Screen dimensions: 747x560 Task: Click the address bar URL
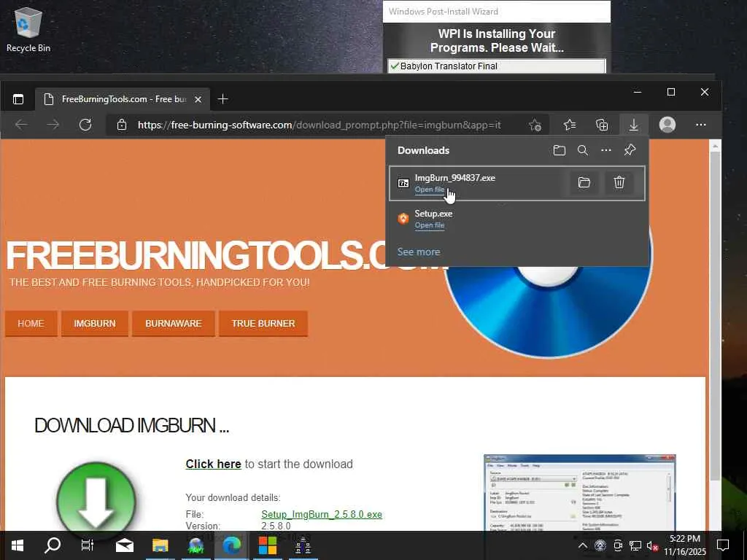320,125
